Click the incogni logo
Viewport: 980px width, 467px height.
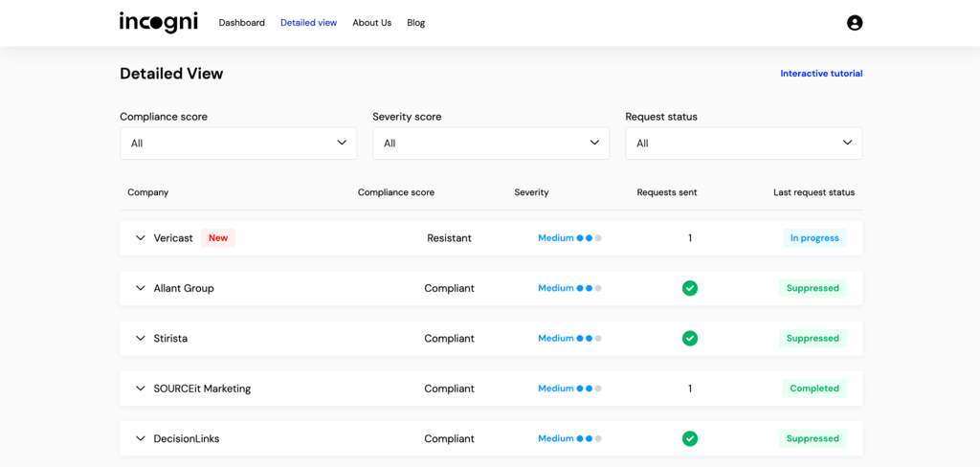[159, 22]
